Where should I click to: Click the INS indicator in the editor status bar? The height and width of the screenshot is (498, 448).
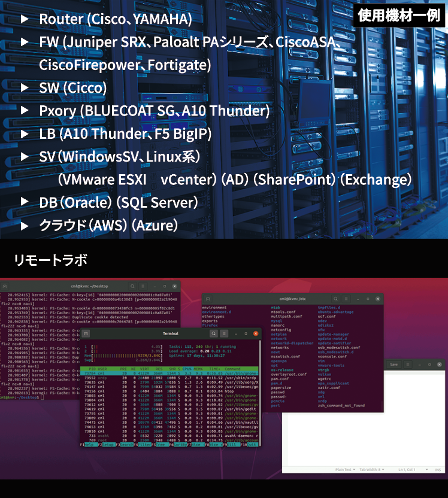[438, 470]
